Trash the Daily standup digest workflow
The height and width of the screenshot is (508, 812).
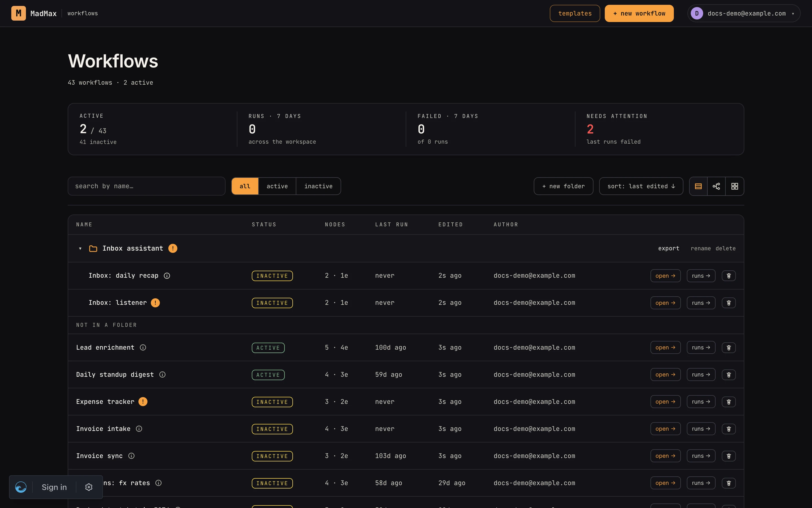(729, 375)
